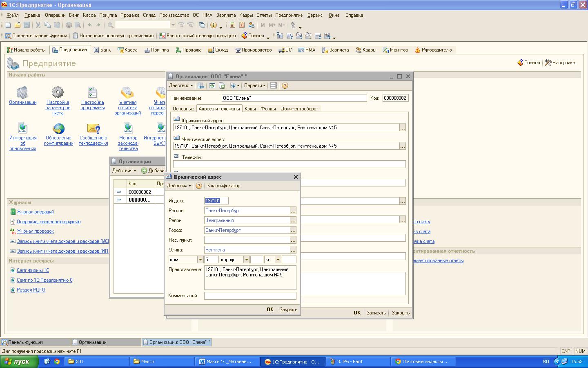The width and height of the screenshot is (588, 368).
Task: Click the wrench tools icon in the main toolbar
Action: (293, 25)
